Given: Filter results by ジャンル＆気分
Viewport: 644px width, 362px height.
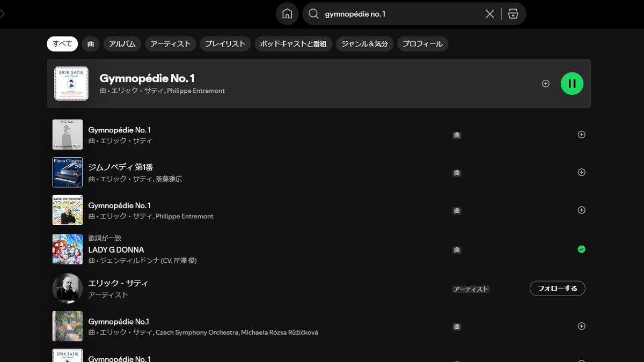Looking at the screenshot, I should coord(365,44).
